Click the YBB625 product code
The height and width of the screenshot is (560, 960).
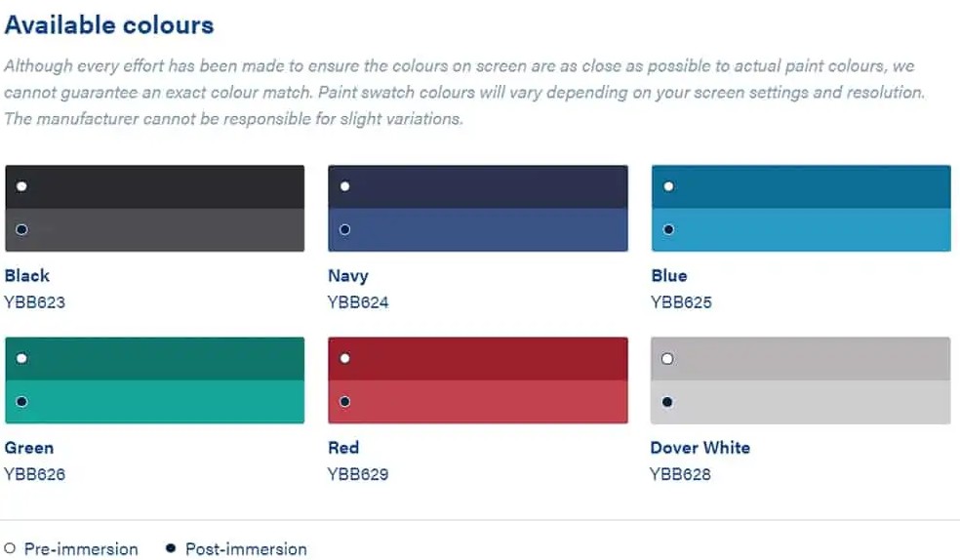[x=681, y=302]
